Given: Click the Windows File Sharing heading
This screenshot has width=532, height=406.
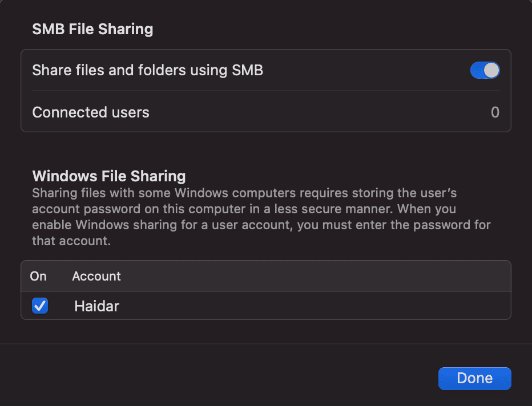Looking at the screenshot, I should point(109,176).
